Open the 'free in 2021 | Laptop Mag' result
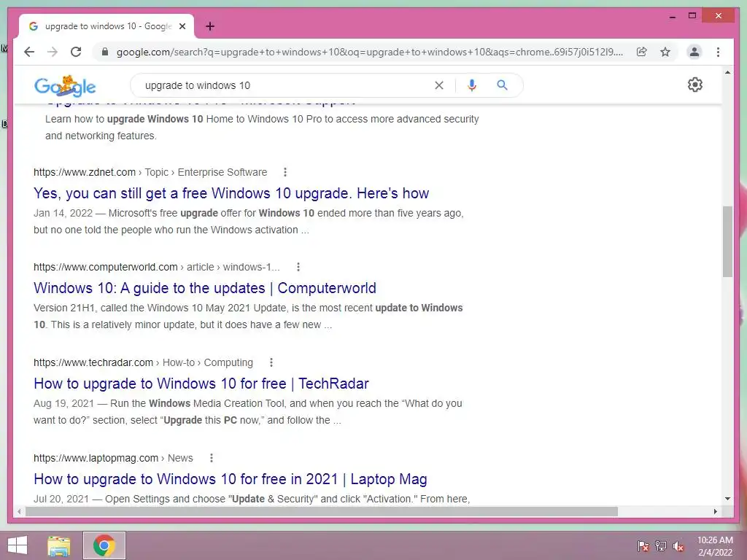The height and width of the screenshot is (560, 747). pyautogui.click(x=230, y=479)
